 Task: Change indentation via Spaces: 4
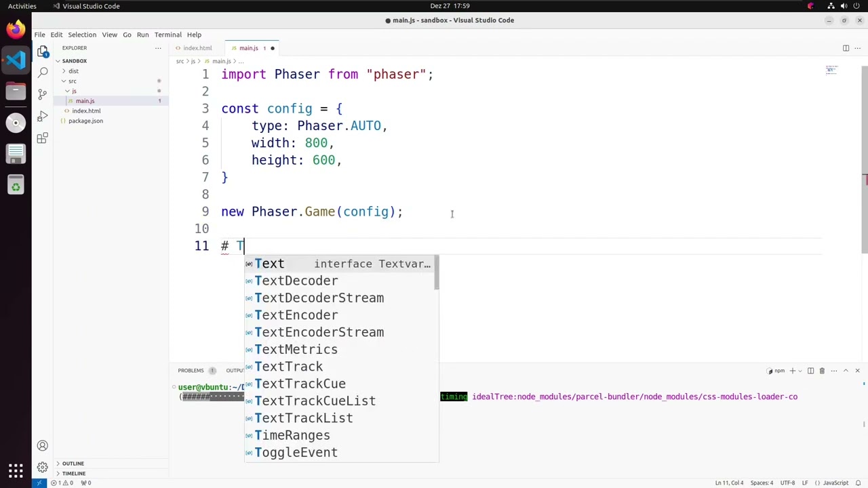762,483
